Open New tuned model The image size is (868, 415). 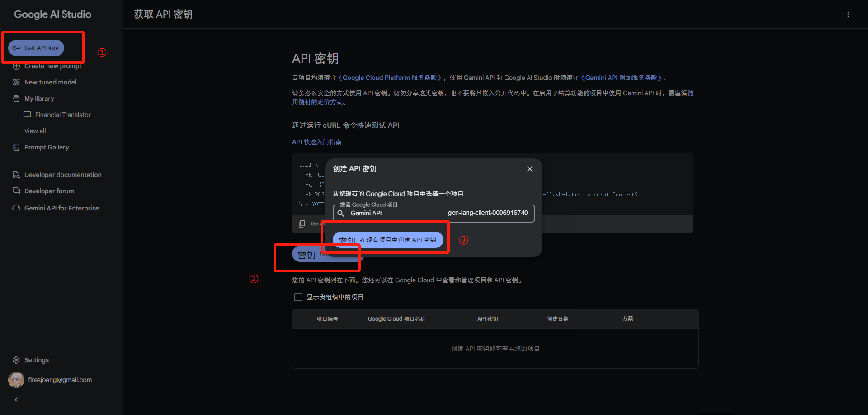point(51,82)
